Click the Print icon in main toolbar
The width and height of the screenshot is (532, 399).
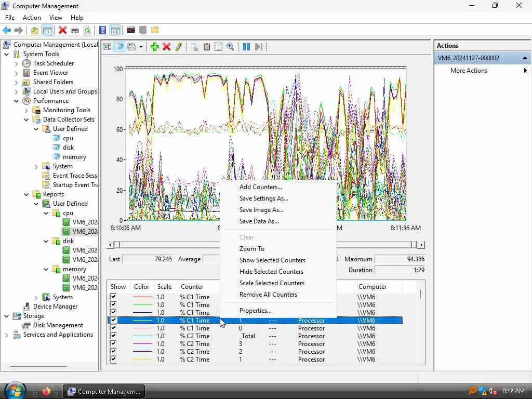coord(75,30)
